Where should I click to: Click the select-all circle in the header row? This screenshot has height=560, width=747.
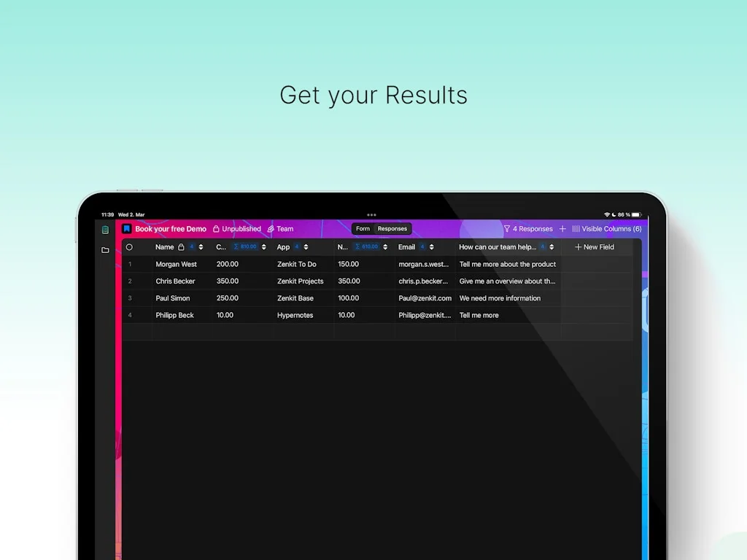tap(130, 247)
